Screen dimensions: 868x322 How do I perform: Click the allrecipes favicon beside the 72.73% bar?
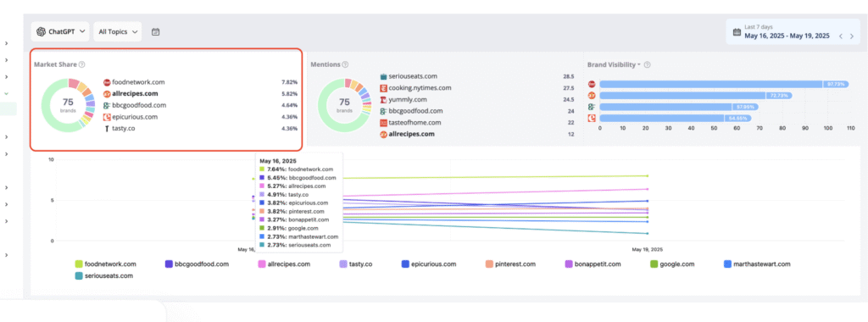click(591, 95)
